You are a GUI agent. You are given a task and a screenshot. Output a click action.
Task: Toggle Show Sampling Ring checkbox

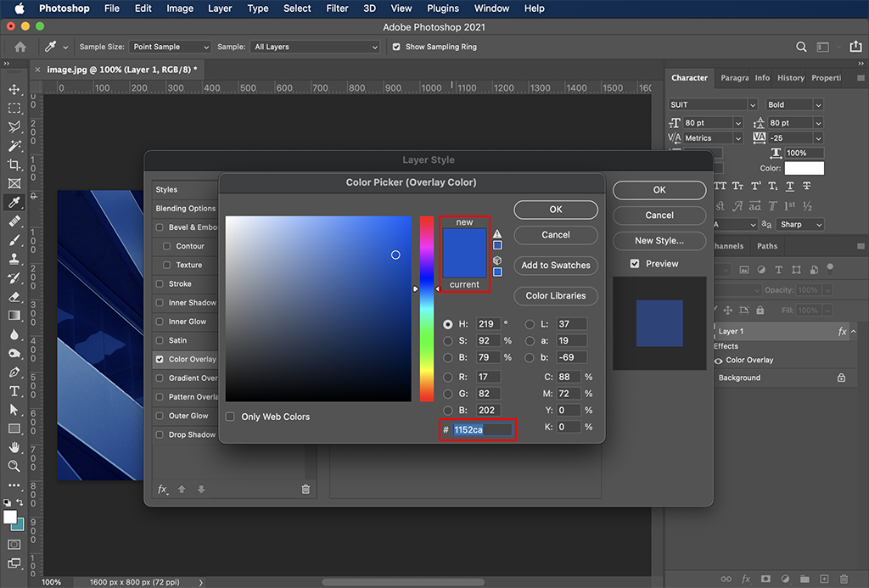(396, 48)
